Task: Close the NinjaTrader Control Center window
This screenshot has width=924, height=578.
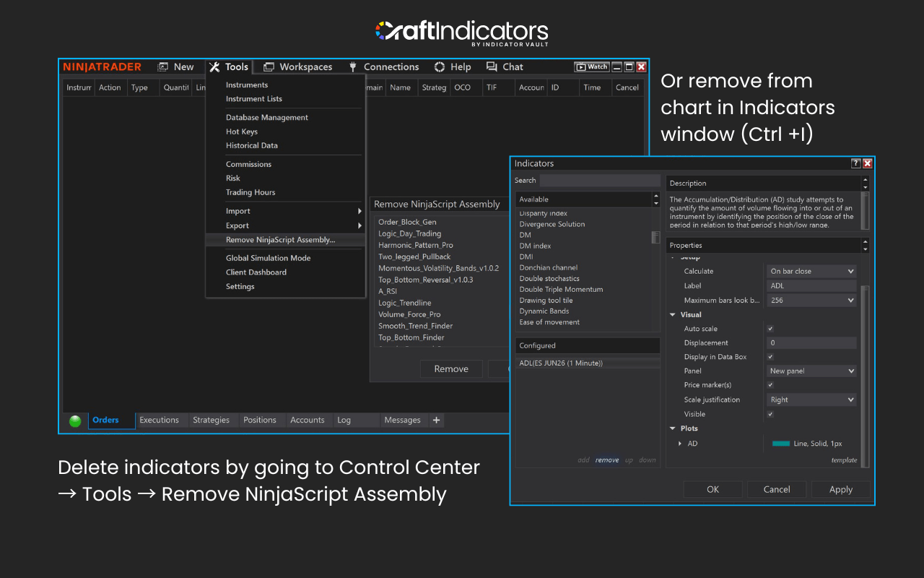Action: click(641, 66)
